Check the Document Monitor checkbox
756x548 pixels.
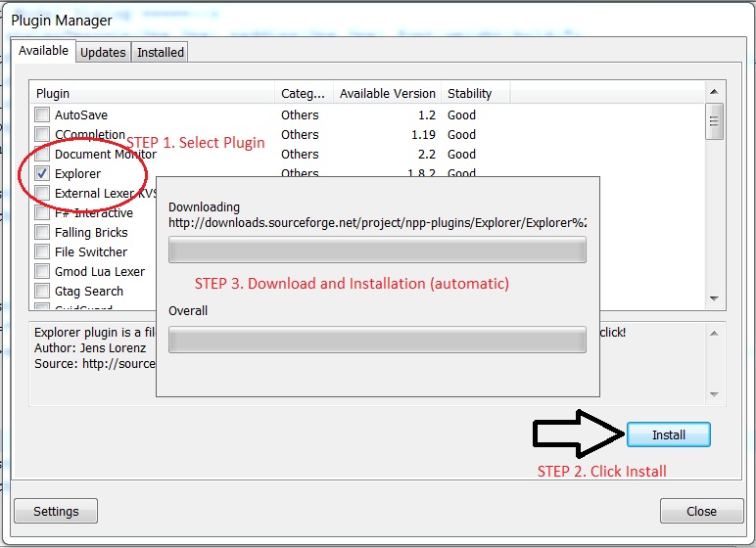[42, 154]
